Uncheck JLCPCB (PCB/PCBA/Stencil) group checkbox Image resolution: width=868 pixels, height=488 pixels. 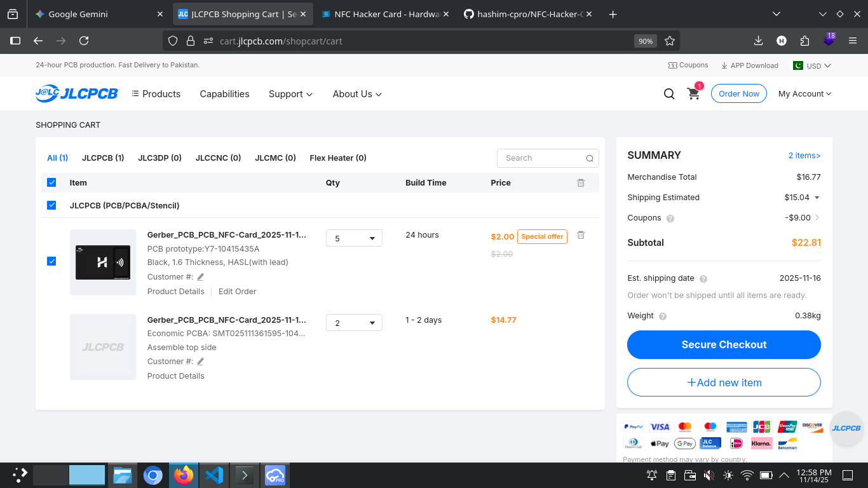pyautogui.click(x=51, y=205)
